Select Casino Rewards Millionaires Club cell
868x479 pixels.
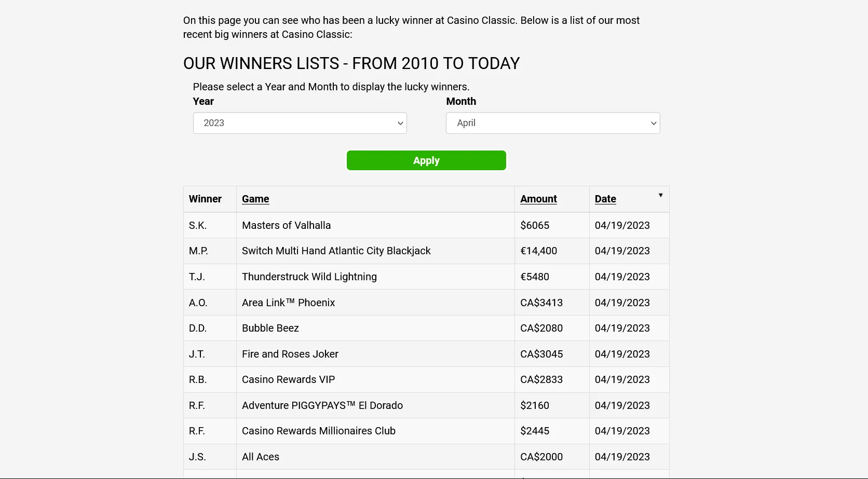tap(375, 431)
